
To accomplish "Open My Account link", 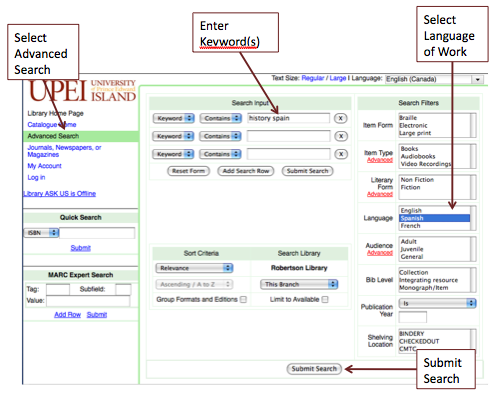I will tap(44, 166).
